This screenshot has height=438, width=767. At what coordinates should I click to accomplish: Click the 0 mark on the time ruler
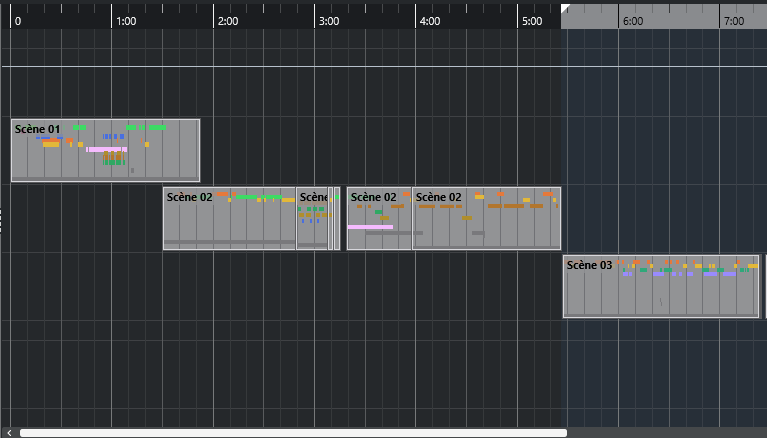tap(18, 21)
